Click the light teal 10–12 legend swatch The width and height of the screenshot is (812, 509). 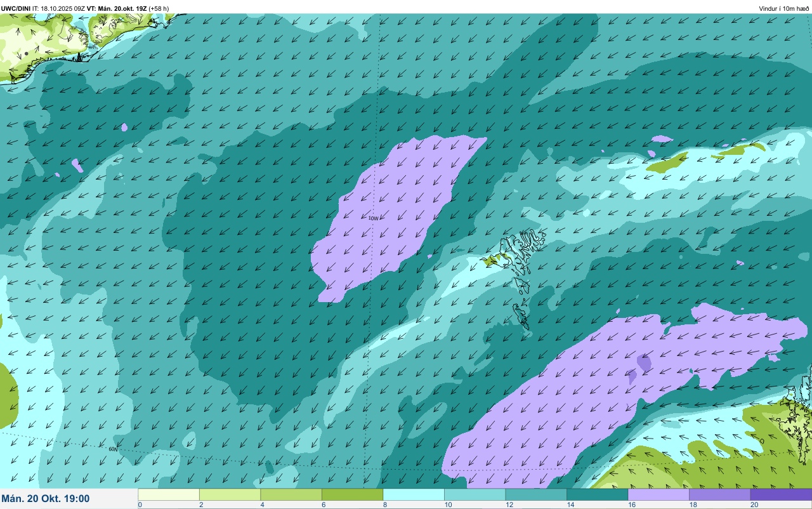coord(475,494)
